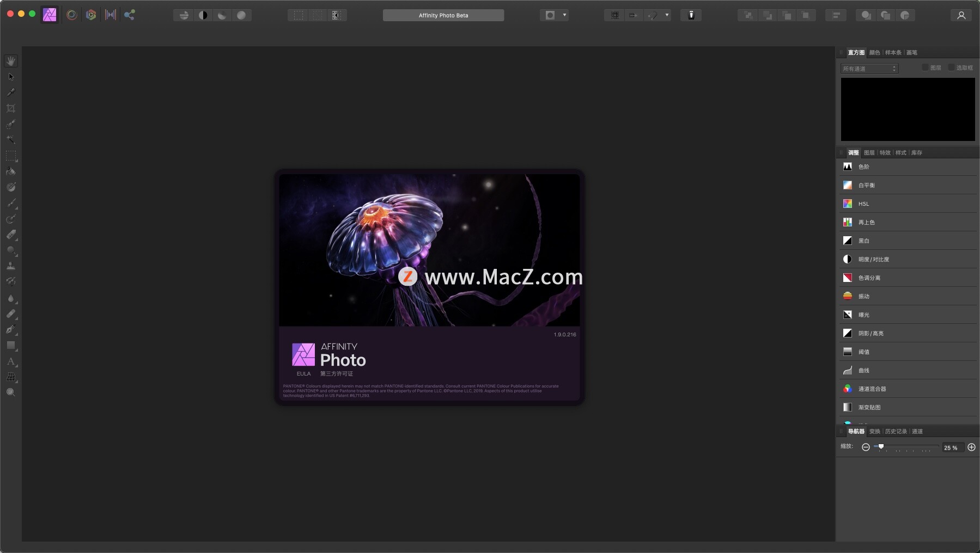Select the Crop tool

[x=11, y=108]
